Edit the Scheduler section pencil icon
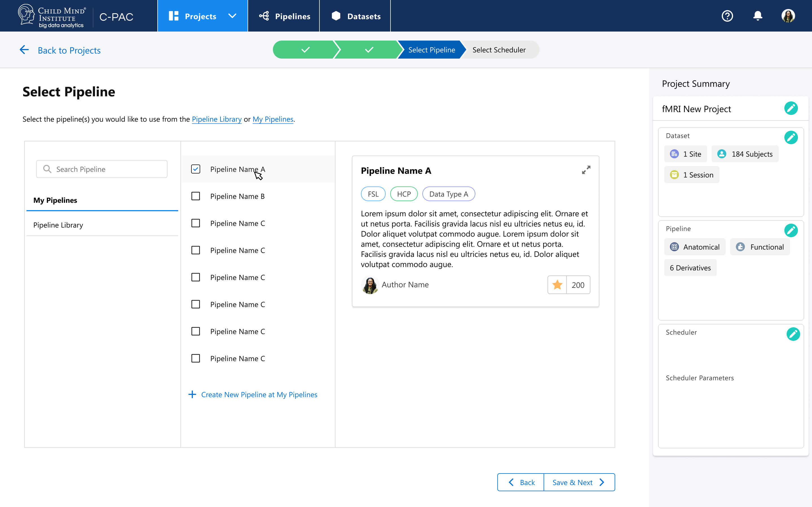This screenshot has height=507, width=812. [793, 334]
